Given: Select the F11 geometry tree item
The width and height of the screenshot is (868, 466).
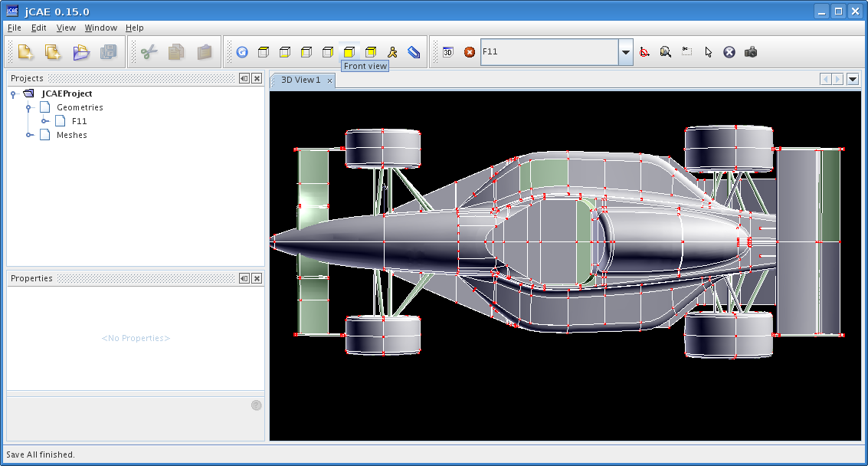Looking at the screenshot, I should [79, 121].
